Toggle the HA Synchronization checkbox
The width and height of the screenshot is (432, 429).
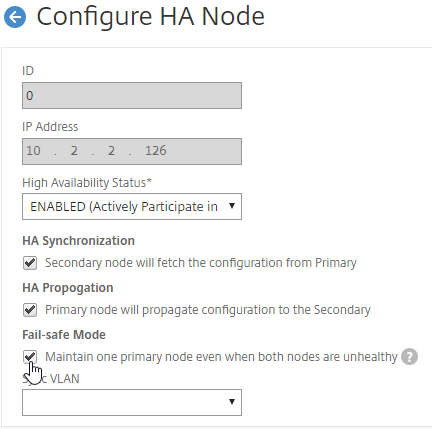click(x=30, y=263)
